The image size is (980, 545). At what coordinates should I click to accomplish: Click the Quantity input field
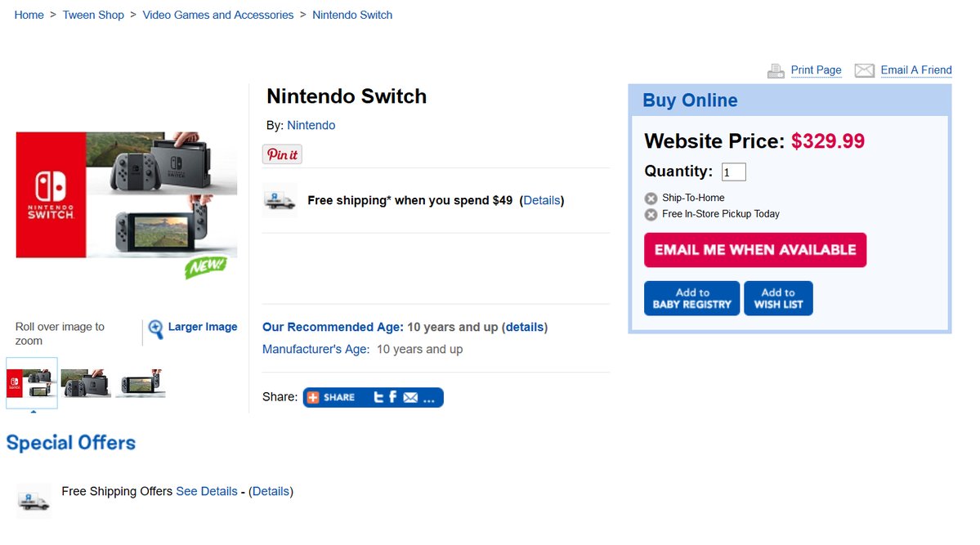(x=733, y=172)
